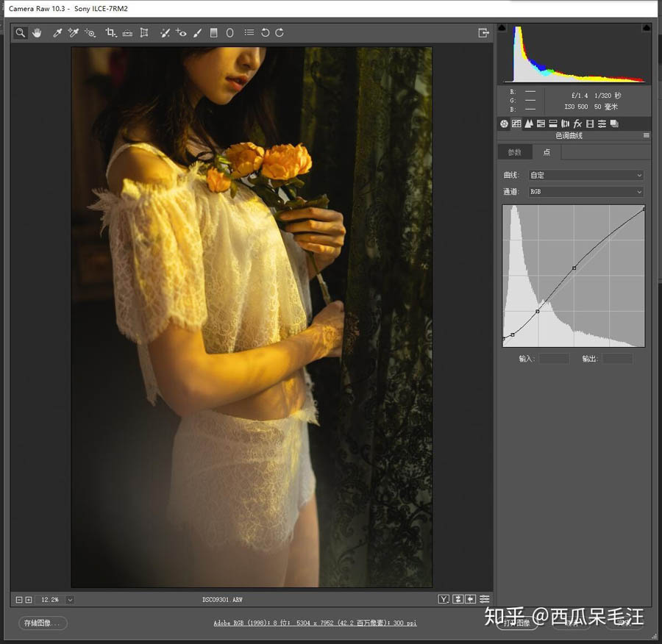Toggle shadow clipping warning in histogram
This screenshot has height=644, width=662.
point(502,28)
